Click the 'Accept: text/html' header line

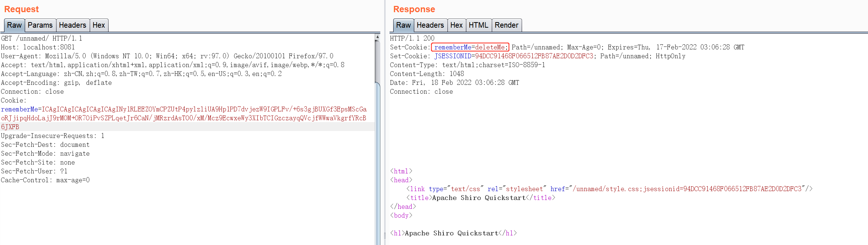[x=173, y=65]
